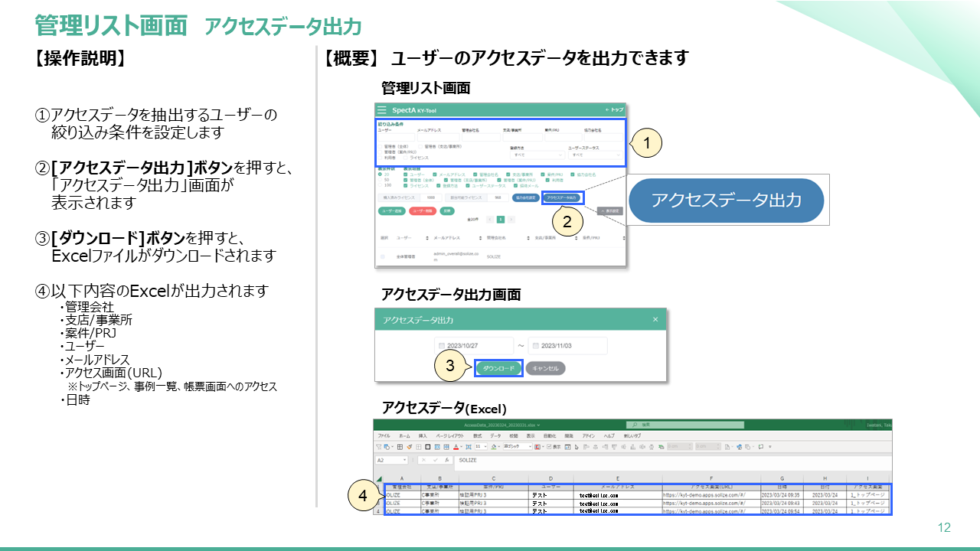This screenshot has height=551, width=980.
Task: Click the Excel select-all corner triangle
Action: click(x=378, y=480)
